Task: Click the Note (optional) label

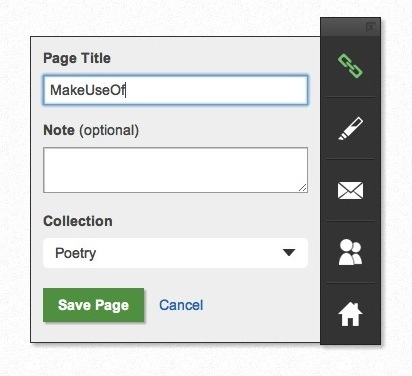Action: click(91, 130)
